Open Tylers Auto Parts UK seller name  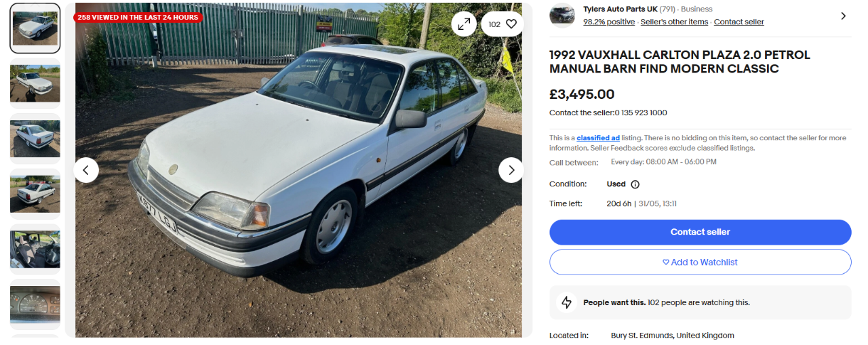coord(620,9)
